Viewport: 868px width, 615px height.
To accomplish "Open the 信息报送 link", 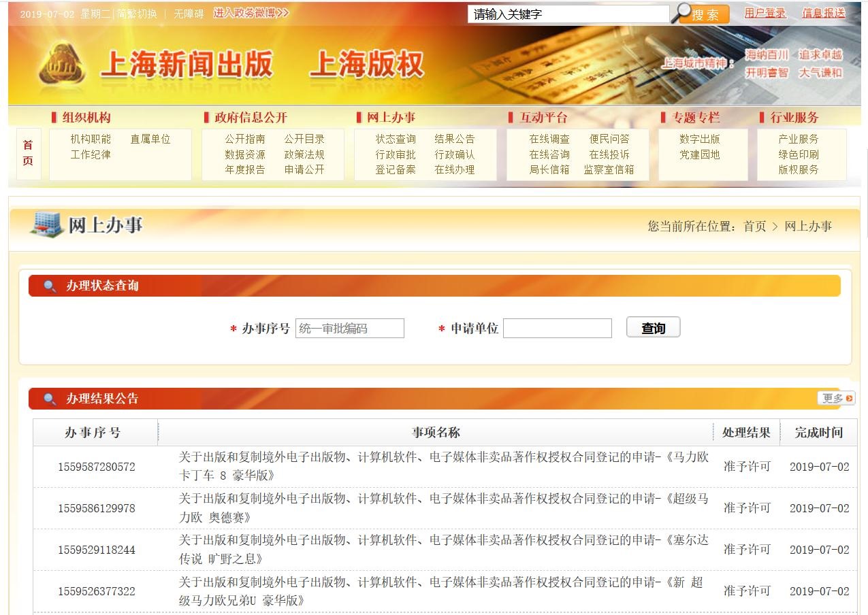I will 823,13.
